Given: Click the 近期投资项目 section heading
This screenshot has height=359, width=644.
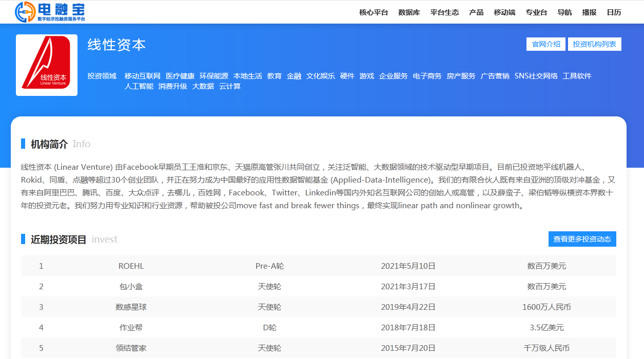Looking at the screenshot, I should (x=58, y=240).
